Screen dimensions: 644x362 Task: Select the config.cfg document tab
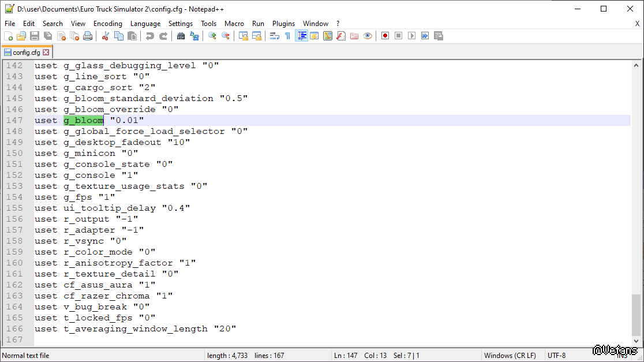tap(26, 53)
